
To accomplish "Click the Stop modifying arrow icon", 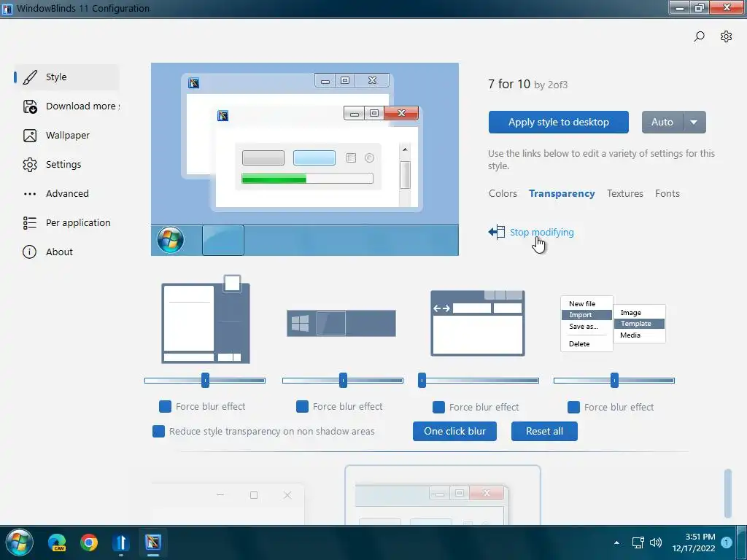I will click(x=496, y=232).
